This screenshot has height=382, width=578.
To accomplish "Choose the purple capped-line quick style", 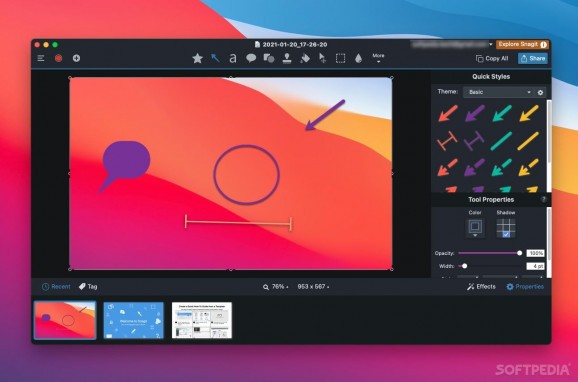I will [x=474, y=141].
